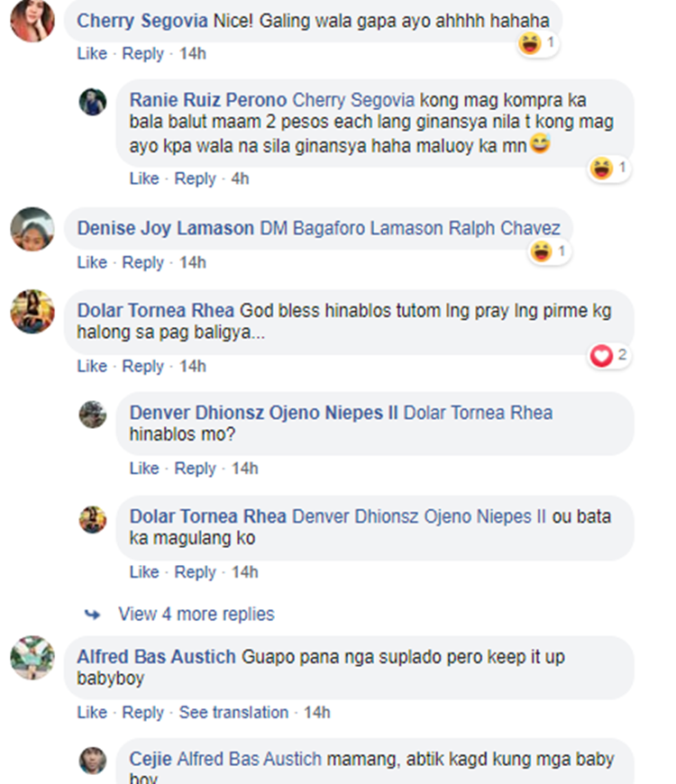The height and width of the screenshot is (784, 676).
Task: See translation of Alfred Bas Austich's comment
Action: (233, 712)
